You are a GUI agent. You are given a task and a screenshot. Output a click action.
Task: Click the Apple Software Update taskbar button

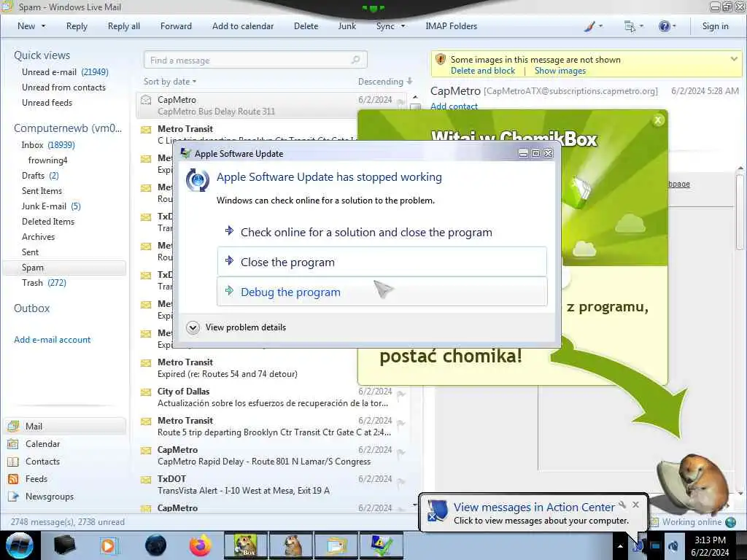[382, 545]
